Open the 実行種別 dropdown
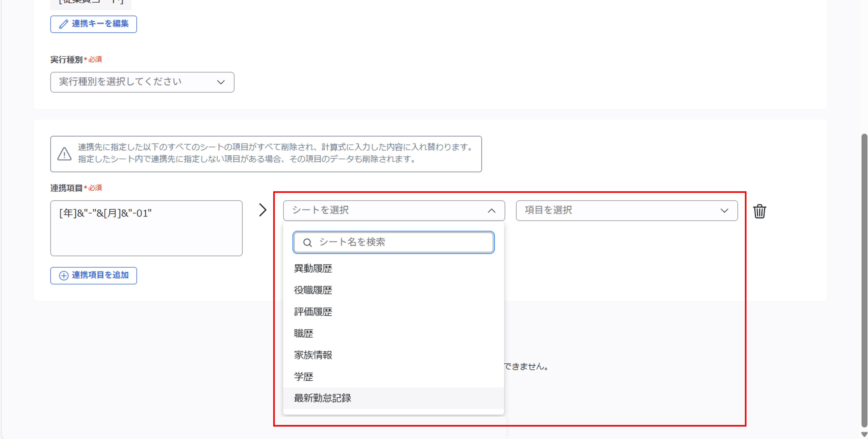868x439 pixels. pyautogui.click(x=142, y=82)
